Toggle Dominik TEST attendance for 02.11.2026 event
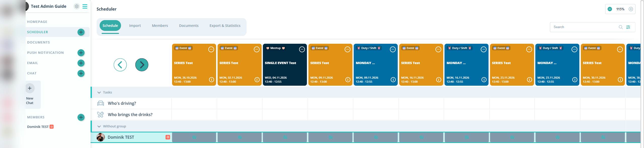This screenshot has height=148, width=644. tap(240, 137)
